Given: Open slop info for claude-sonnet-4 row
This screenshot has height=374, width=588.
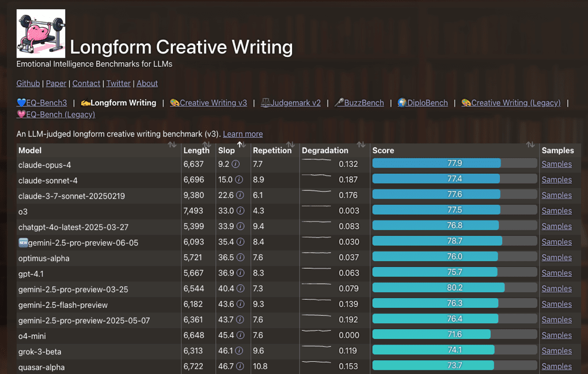Looking at the screenshot, I should pos(240,180).
